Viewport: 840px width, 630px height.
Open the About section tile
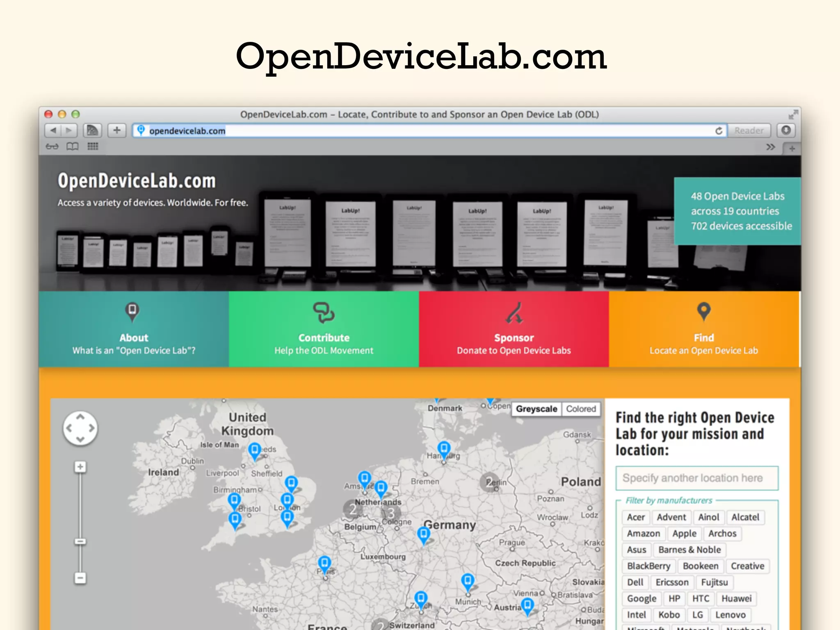click(134, 329)
